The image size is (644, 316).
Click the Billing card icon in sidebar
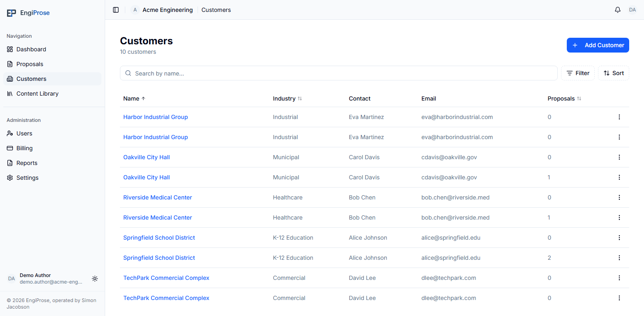coord(10,148)
